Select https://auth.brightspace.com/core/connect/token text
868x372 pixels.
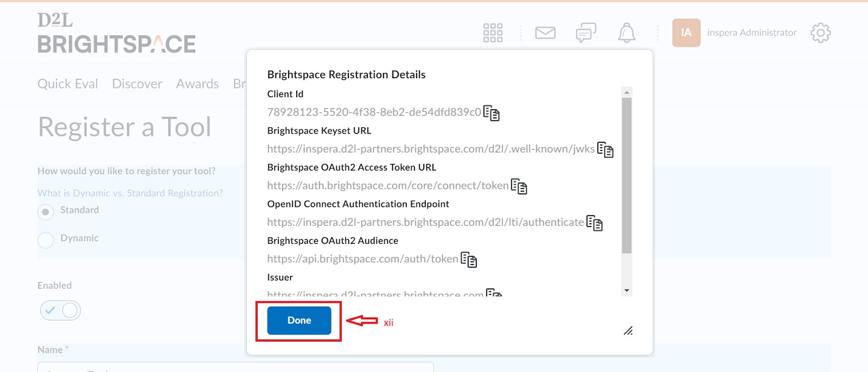(388, 186)
